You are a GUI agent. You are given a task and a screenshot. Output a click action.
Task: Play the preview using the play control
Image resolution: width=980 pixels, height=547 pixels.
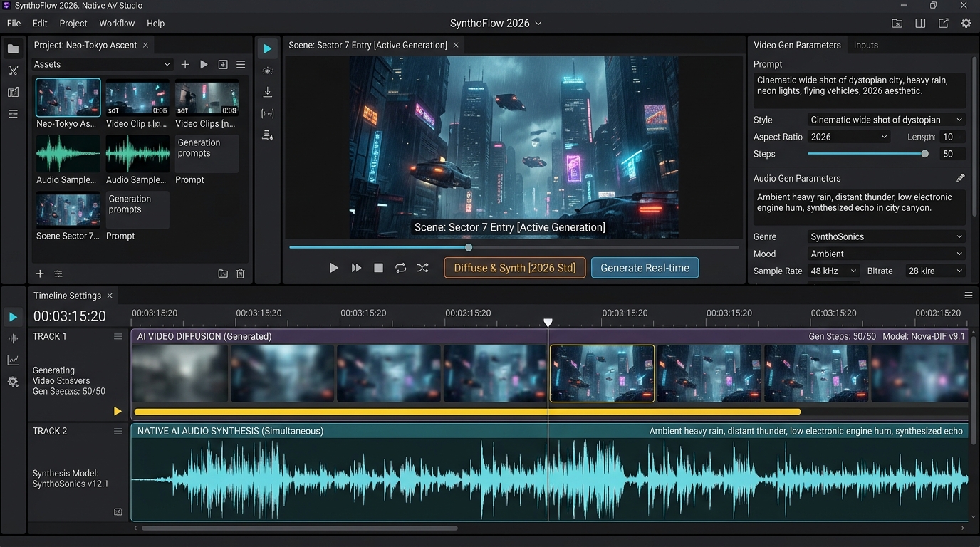click(333, 268)
